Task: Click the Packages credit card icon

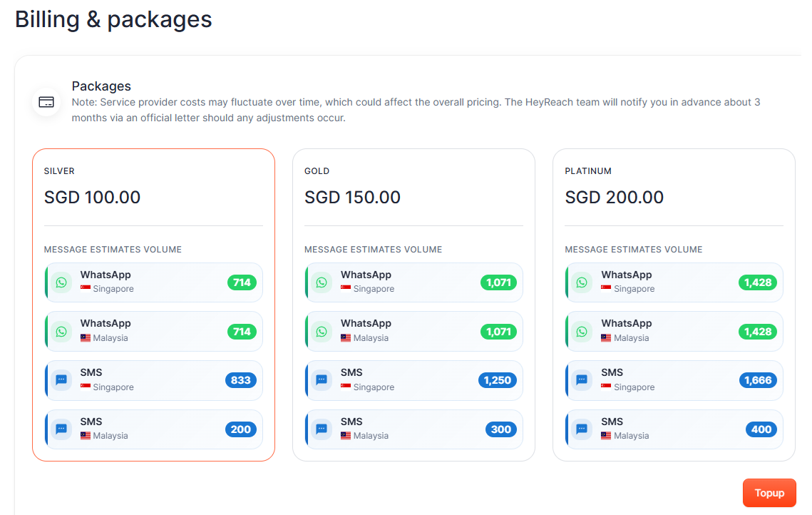Action: click(46, 102)
